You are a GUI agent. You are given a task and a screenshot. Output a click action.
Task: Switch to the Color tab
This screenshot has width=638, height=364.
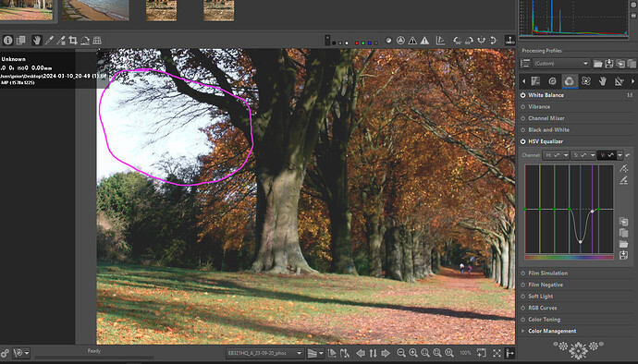(x=570, y=81)
